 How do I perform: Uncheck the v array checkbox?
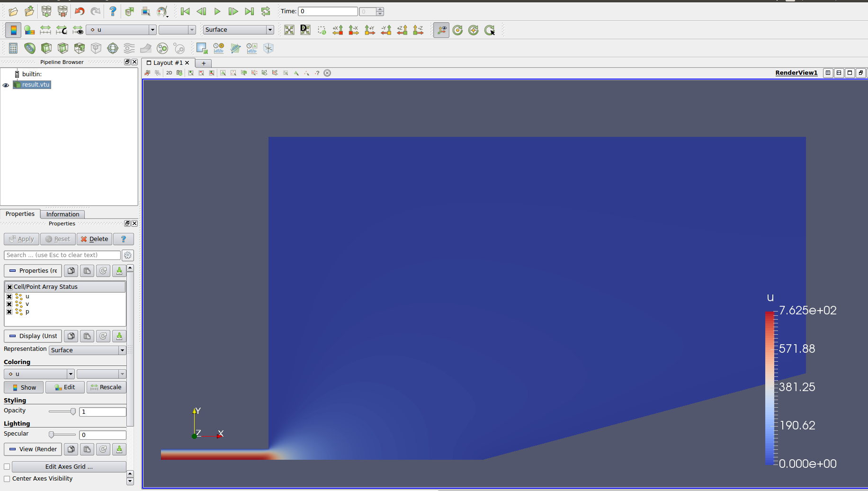9,304
